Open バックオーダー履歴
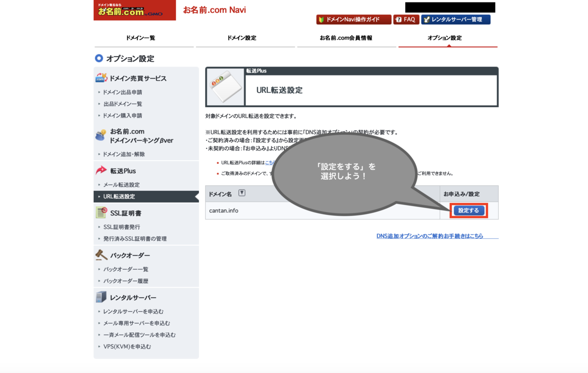The width and height of the screenshot is (588, 373). click(x=125, y=281)
